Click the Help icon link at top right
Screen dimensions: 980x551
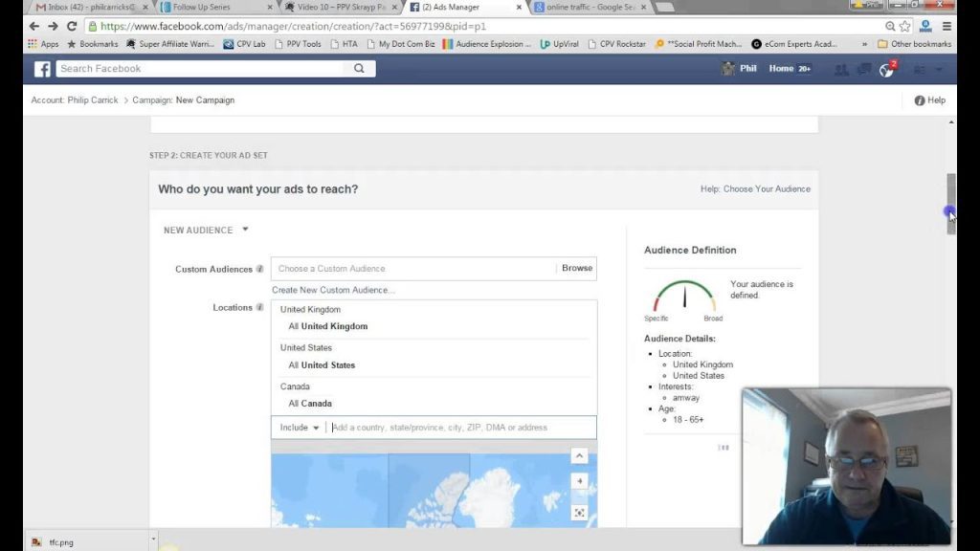(x=930, y=99)
